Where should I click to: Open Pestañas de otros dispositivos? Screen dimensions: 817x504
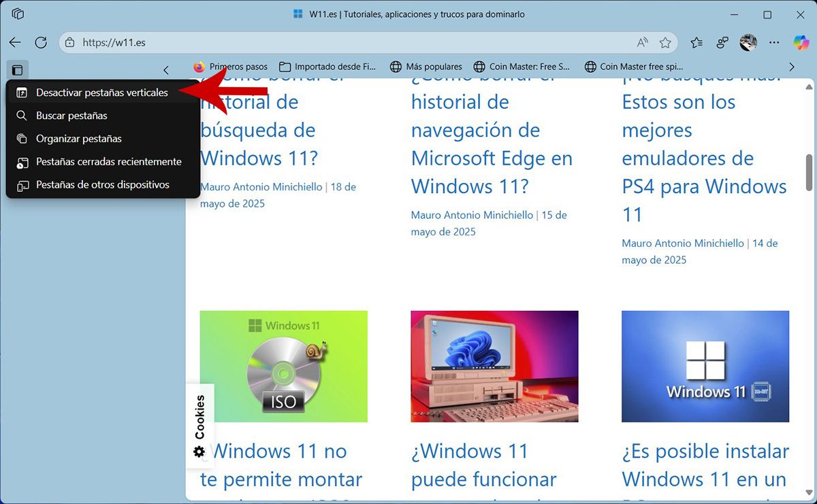point(103,185)
